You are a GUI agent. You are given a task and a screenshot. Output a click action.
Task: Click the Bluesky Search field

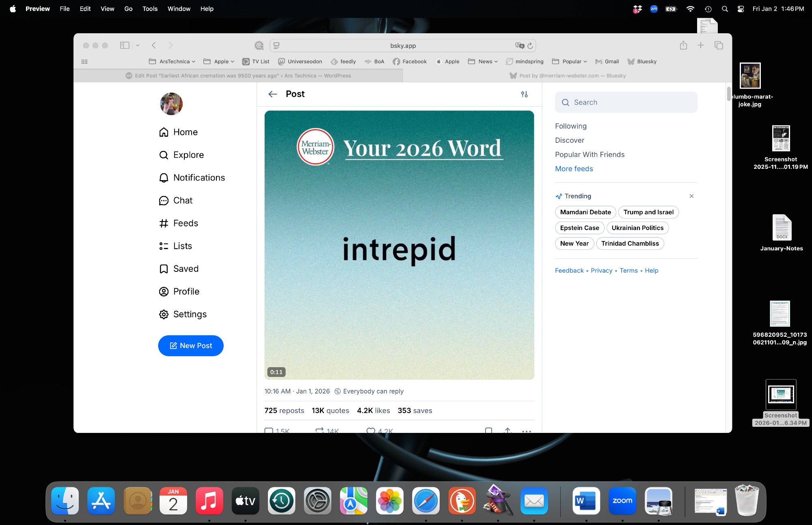(626, 102)
